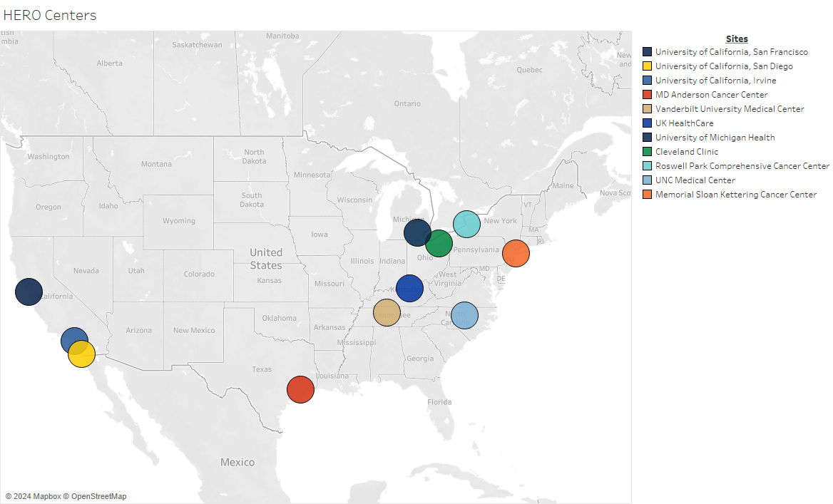Select the MD Anderson Cancer Center marker in Texas

point(300,389)
